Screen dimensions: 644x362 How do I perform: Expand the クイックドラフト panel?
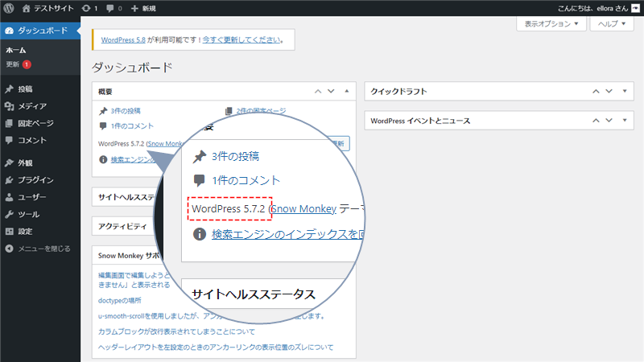625,91
